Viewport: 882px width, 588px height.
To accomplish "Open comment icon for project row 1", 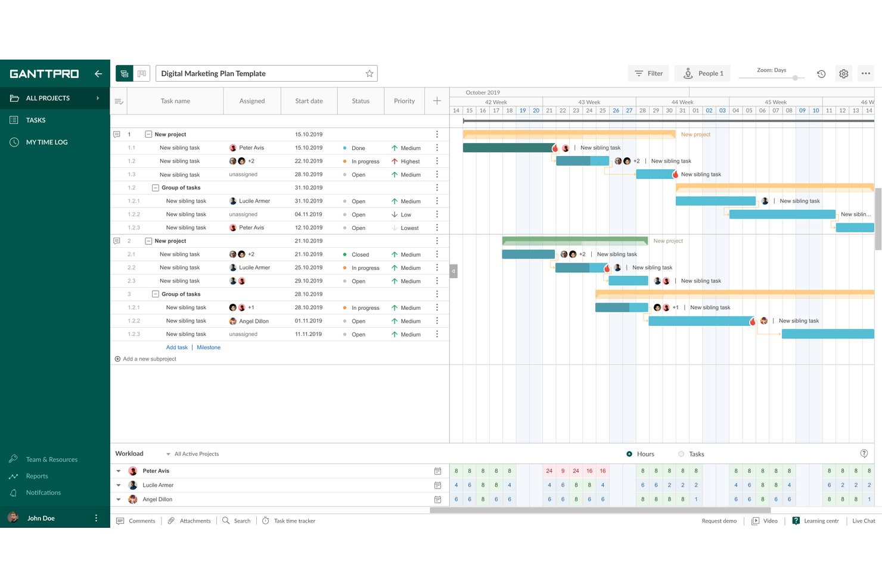I will (x=117, y=134).
